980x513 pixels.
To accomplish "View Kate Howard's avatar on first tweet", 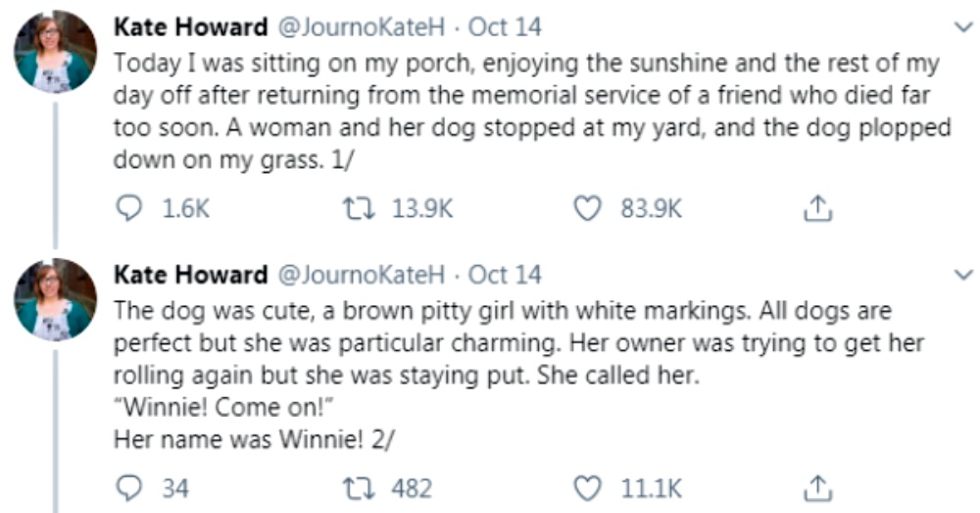I will tap(56, 51).
